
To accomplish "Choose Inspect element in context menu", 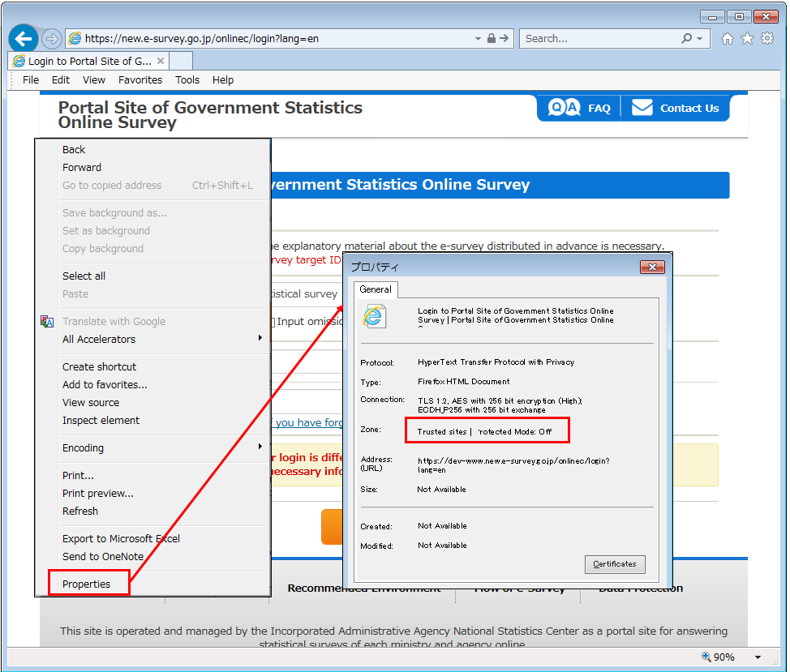I will 165,421.
